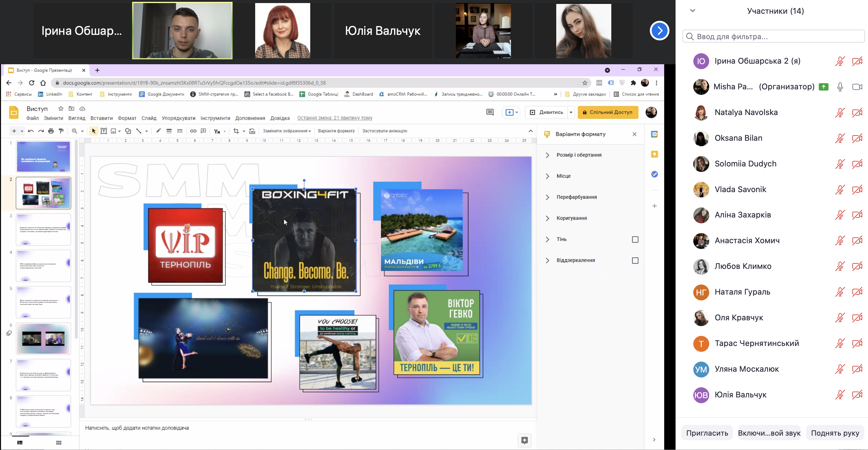This screenshot has height=450, width=868.
Task: Click the border dash style icon
Action: point(180,131)
